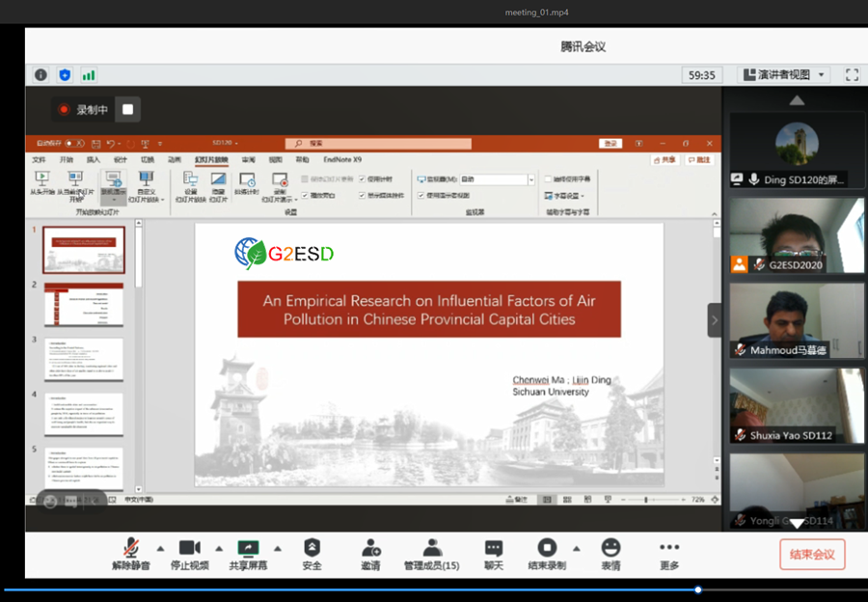Image resolution: width=868 pixels, height=602 pixels.
Task: Open the 安全 security shield icon
Action: 312,547
